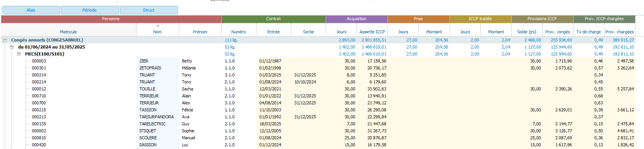Select the green Contrat band header
This screenshot has width=644, height=149.
(x=273, y=19)
